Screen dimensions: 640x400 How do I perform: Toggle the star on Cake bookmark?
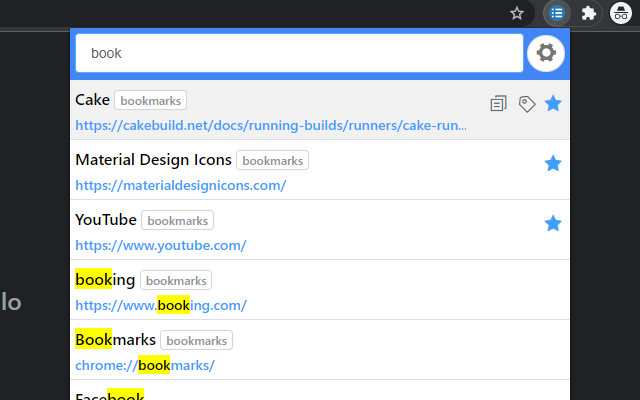[x=553, y=103]
